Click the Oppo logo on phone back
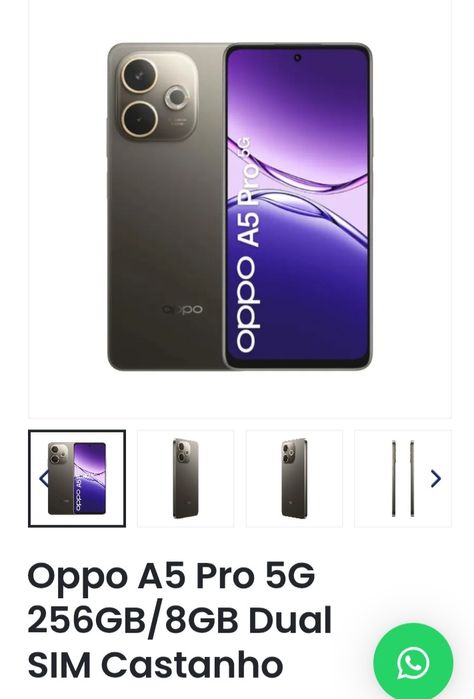The width and height of the screenshot is (474, 699). coord(183,309)
